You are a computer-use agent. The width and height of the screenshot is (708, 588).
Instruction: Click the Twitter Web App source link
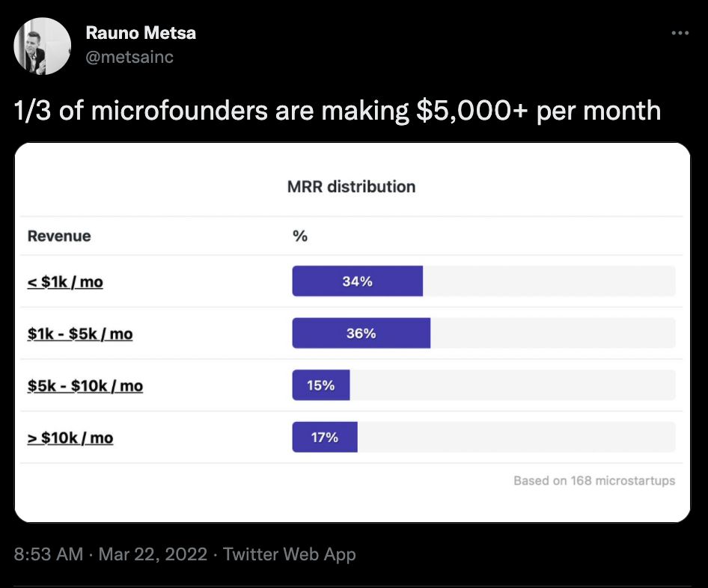pos(289,554)
